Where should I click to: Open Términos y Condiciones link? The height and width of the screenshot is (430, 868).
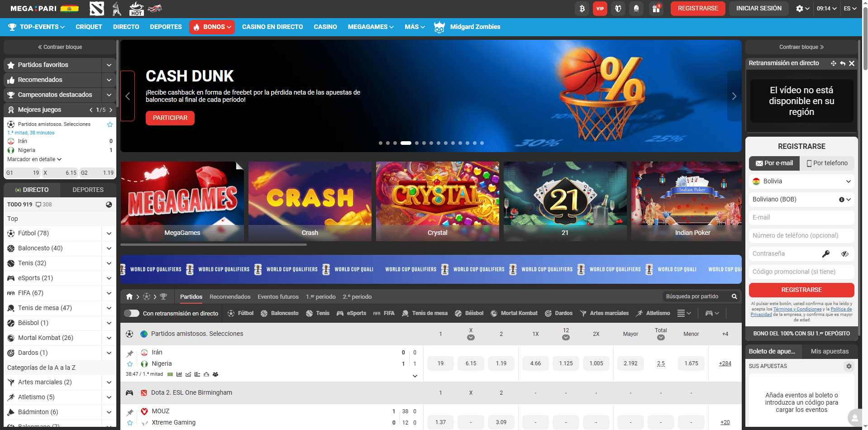click(797, 309)
